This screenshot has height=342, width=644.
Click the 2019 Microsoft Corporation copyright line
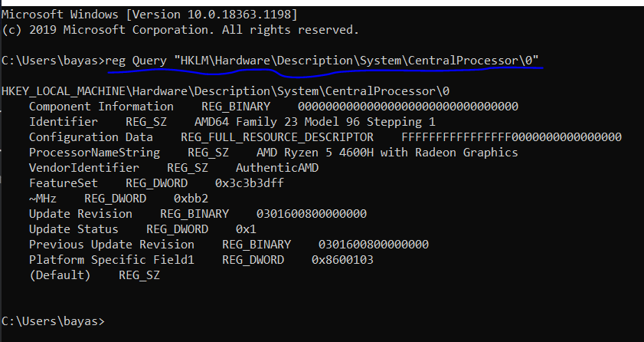(x=180, y=30)
